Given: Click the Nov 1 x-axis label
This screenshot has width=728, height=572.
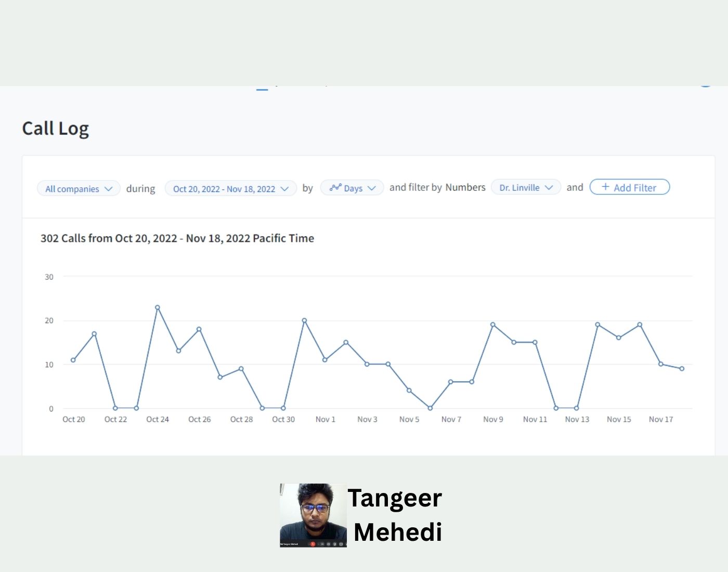Looking at the screenshot, I should tap(325, 419).
